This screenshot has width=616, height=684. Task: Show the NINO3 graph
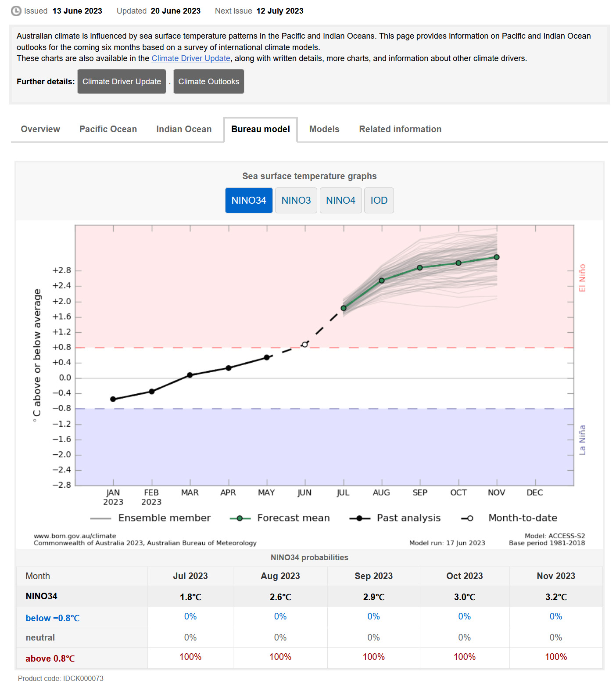[x=296, y=201]
